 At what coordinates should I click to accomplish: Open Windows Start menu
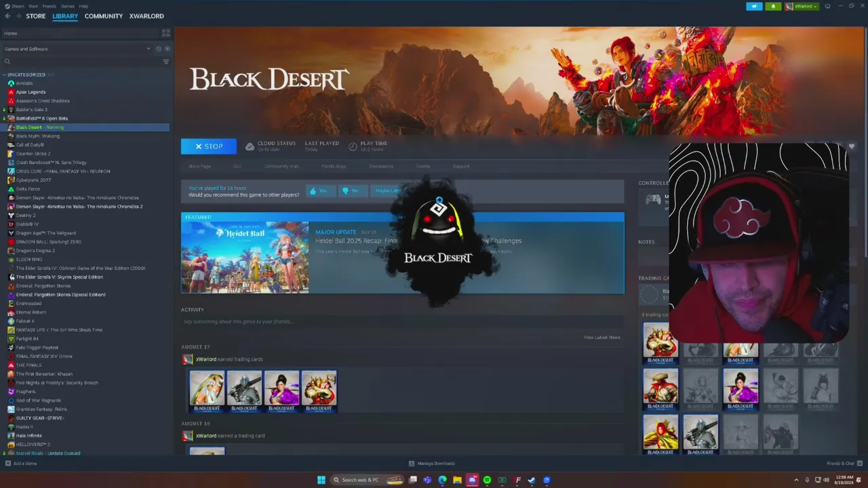point(321,480)
